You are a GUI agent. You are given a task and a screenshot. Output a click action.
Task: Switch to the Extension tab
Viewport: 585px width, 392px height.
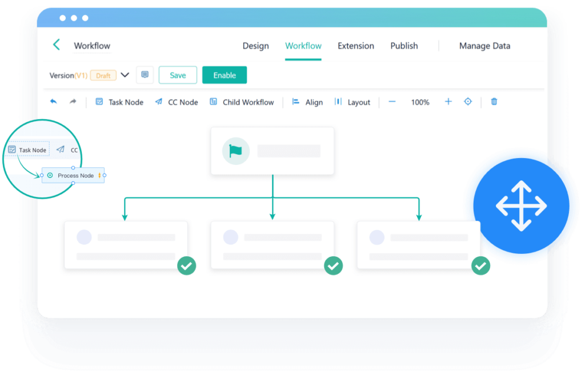click(356, 46)
